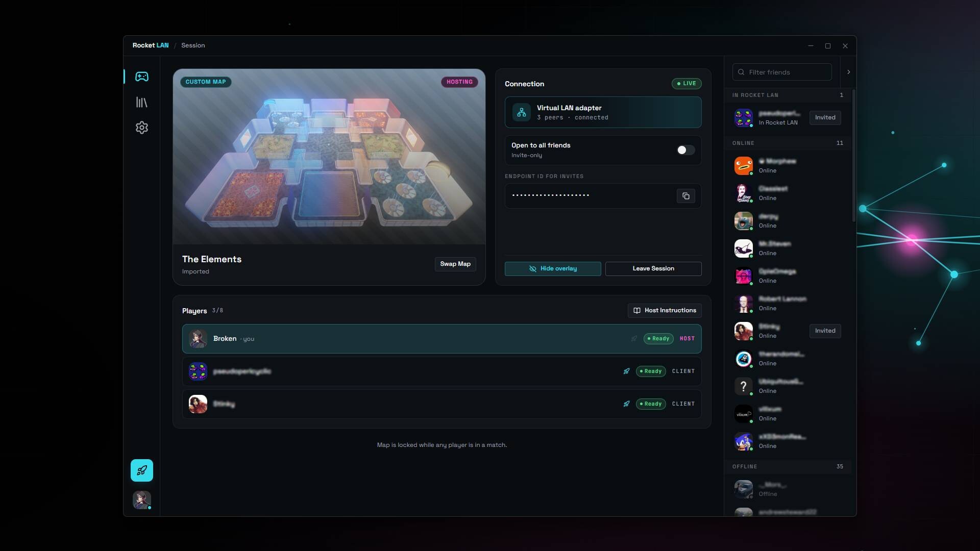Screen dimensions: 980x551
Task: Click the Rocket LAN breadcrumb
Action: click(x=151, y=45)
